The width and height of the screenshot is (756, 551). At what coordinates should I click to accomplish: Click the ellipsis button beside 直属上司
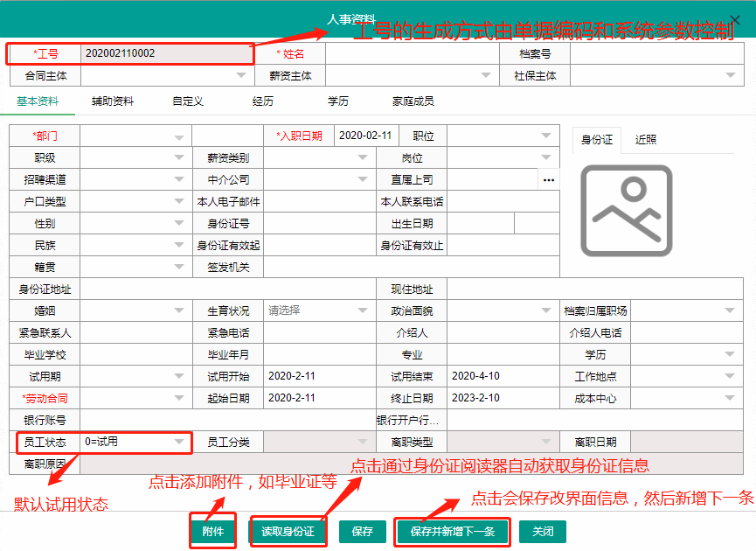[549, 179]
